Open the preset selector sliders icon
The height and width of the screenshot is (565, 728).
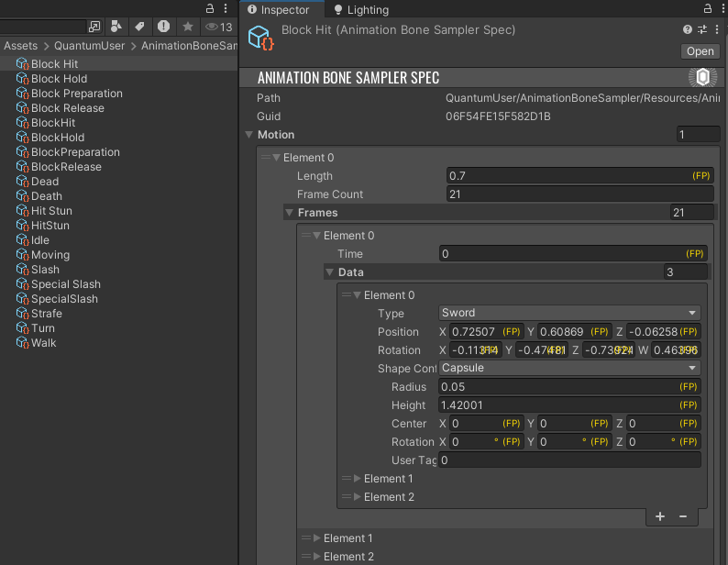tap(702, 29)
